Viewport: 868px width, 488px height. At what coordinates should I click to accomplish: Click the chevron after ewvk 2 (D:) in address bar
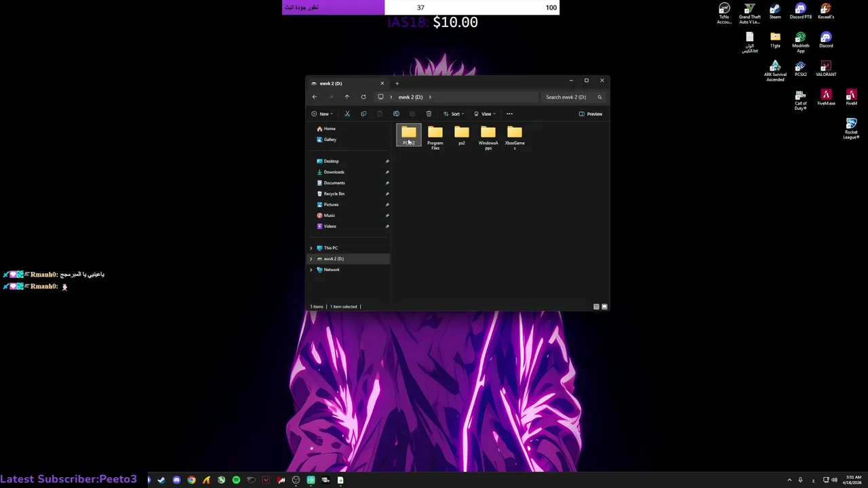coord(430,97)
